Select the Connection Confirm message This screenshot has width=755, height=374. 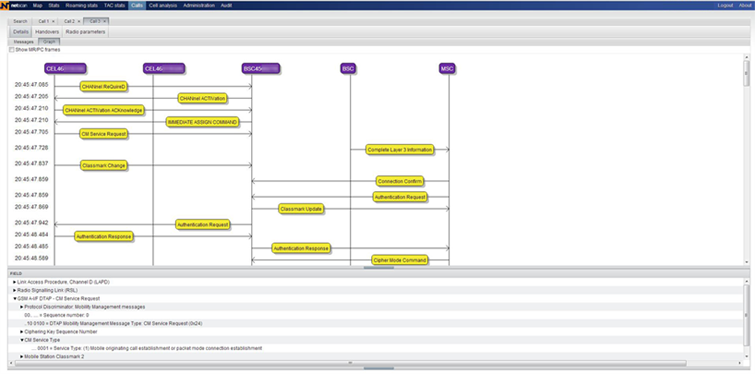tap(400, 181)
